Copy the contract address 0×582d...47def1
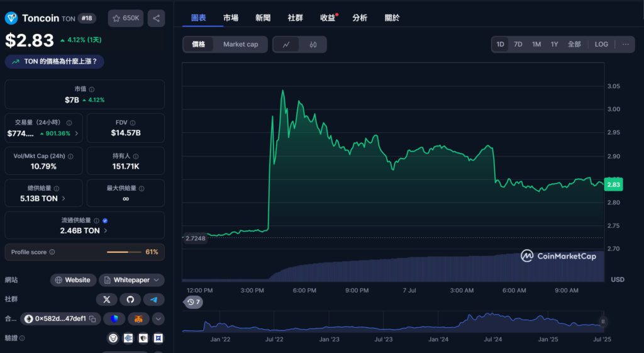The width and height of the screenshot is (644, 353). pyautogui.click(x=92, y=319)
